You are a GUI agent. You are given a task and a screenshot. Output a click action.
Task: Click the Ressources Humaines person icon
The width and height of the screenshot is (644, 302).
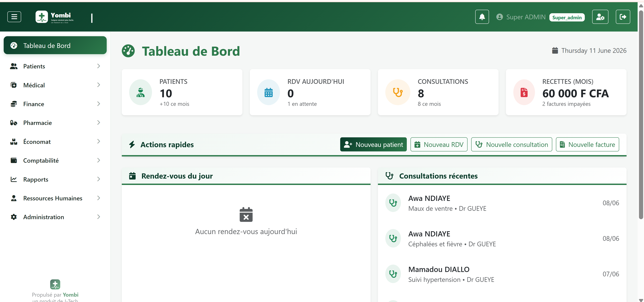click(x=14, y=198)
